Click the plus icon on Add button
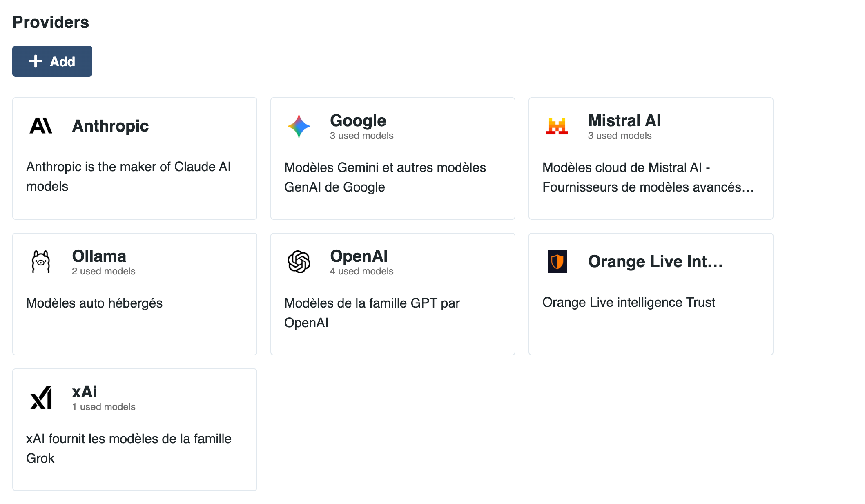The image size is (865, 504). click(36, 61)
